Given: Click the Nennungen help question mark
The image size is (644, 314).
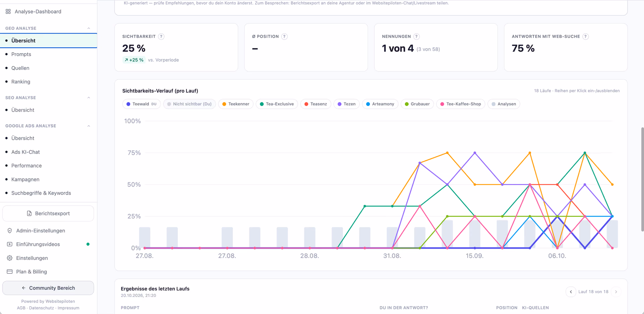Looking at the screenshot, I should (417, 37).
